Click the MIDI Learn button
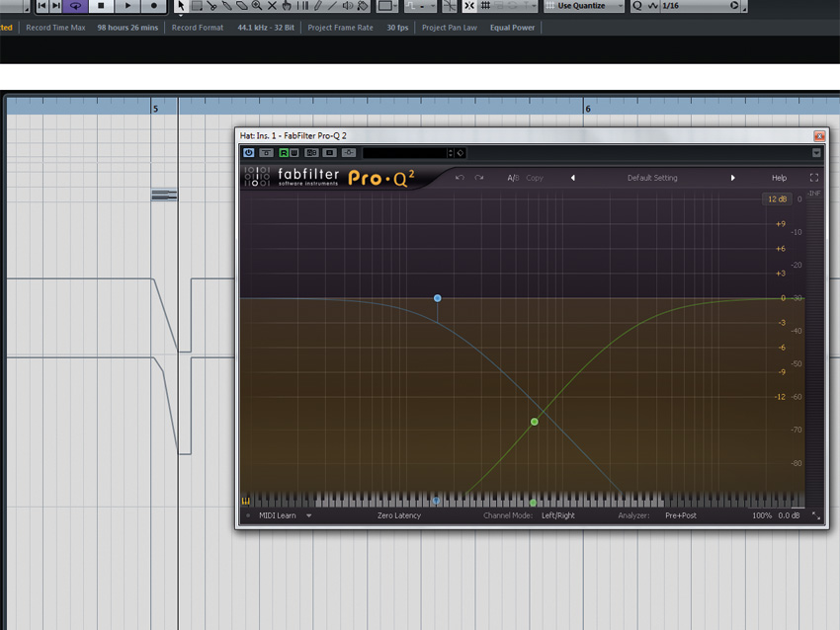Screen dimensions: 840x630 click(x=278, y=515)
